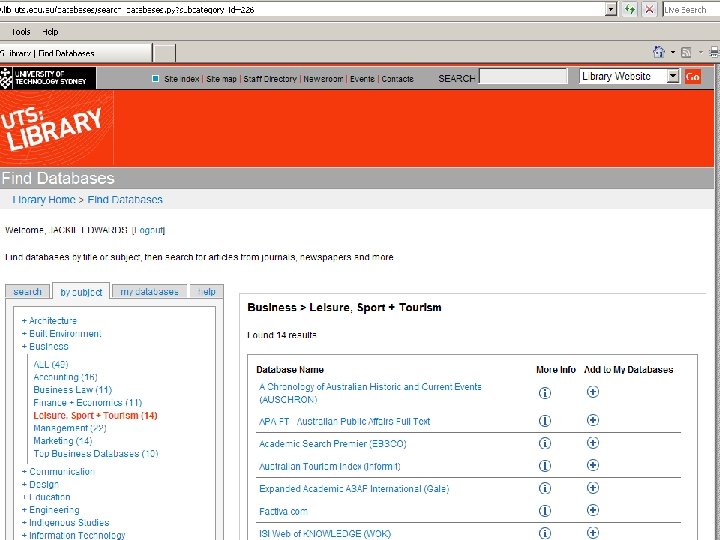
Task: Click the UTS Library banner logo
Action: tap(56, 128)
